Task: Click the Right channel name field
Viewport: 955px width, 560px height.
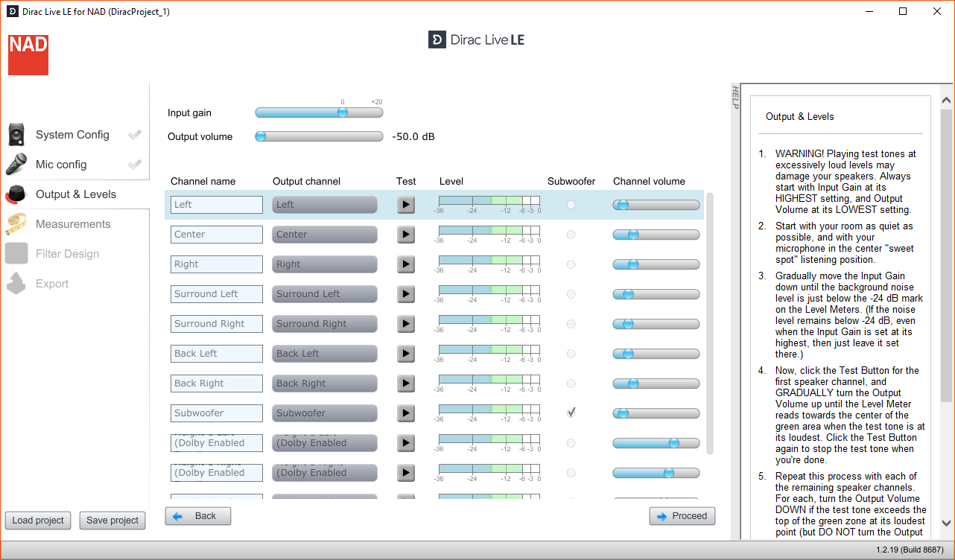Action: pyautogui.click(x=217, y=264)
